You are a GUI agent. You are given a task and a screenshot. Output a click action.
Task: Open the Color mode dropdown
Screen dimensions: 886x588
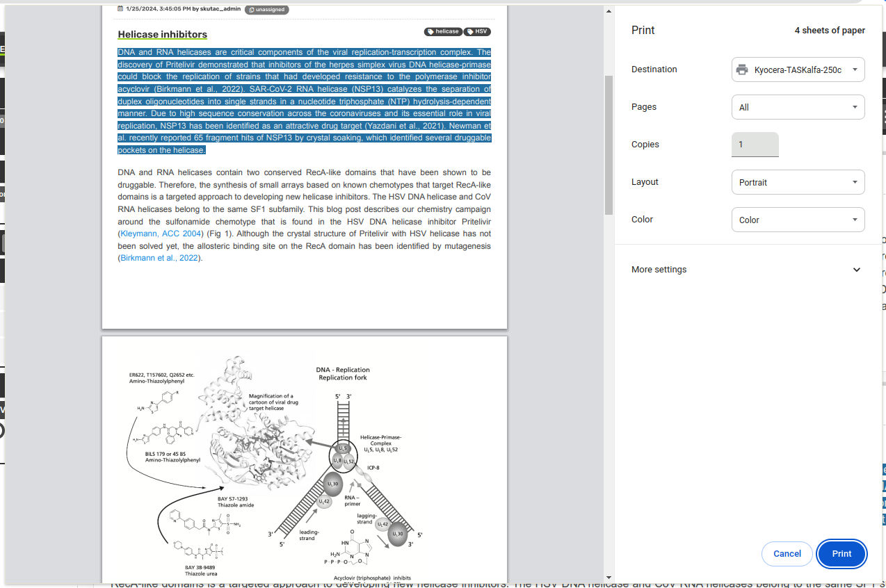click(x=798, y=220)
